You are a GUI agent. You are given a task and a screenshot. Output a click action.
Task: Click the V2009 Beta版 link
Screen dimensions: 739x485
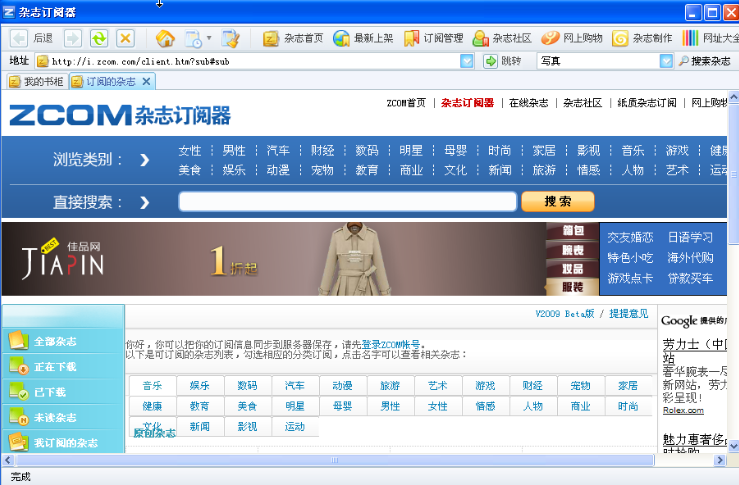(x=565, y=314)
